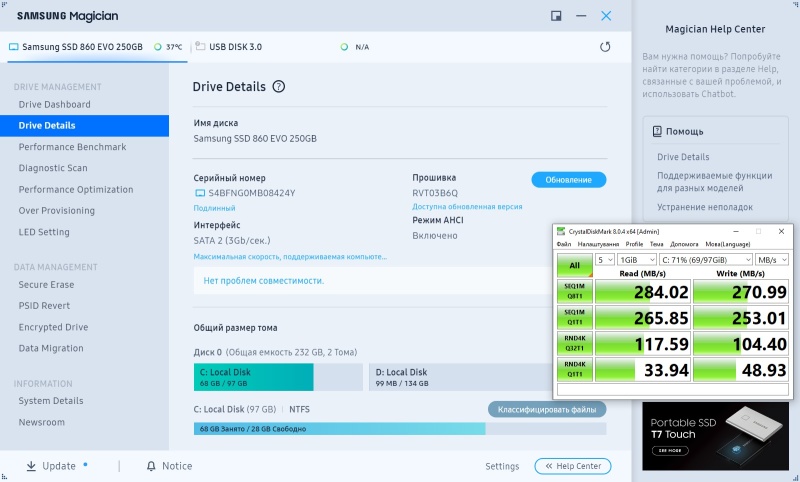Open the Допомога menu in CrystalDiskMark
Screen dimensions: 800x482
(x=684, y=244)
